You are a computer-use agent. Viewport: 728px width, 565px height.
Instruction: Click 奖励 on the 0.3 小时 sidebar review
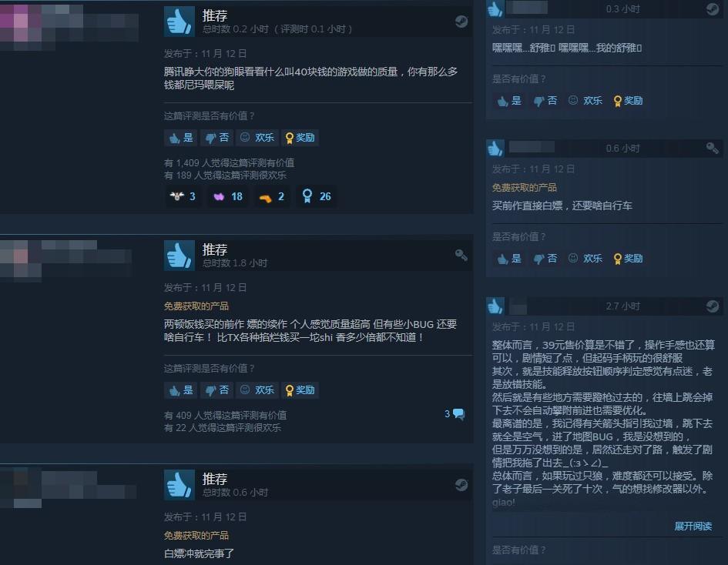point(628,101)
